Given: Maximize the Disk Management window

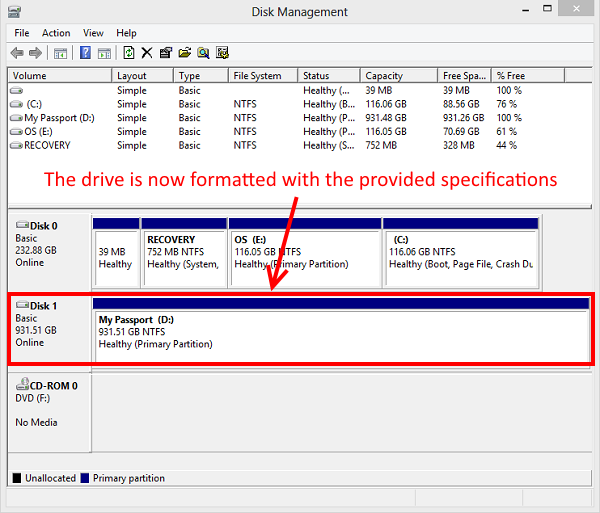Looking at the screenshot, I should [x=548, y=8].
